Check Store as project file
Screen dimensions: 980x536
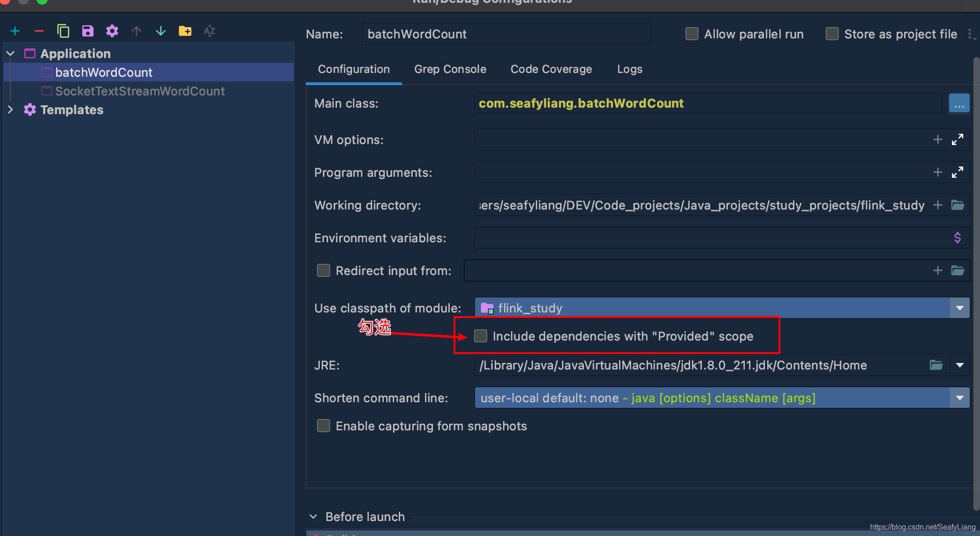click(832, 34)
